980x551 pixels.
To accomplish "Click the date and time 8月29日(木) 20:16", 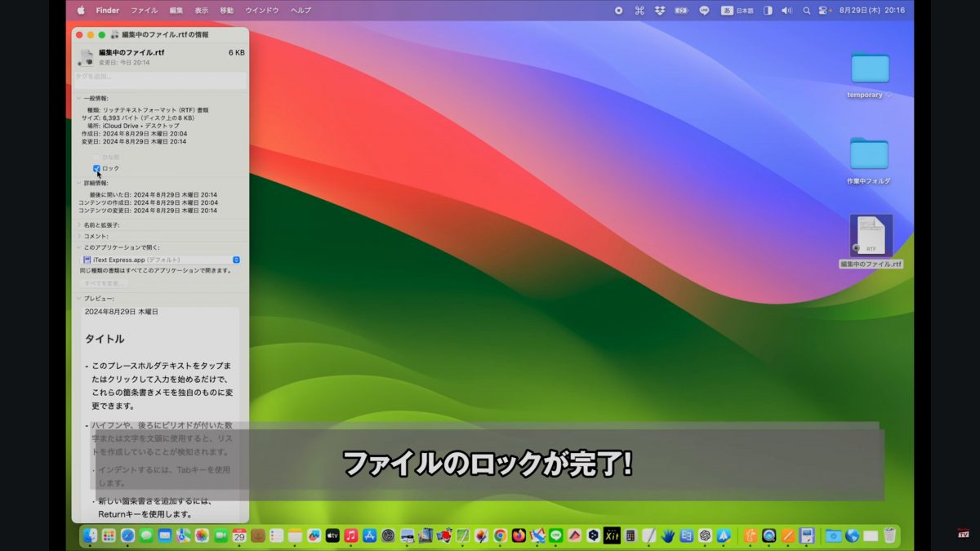I will coord(872,11).
